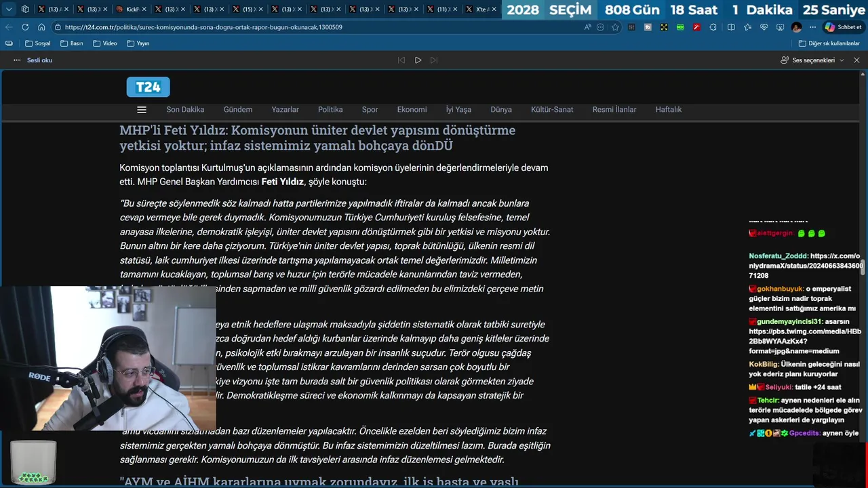Skip to next paragraph in read aloud

[434, 60]
